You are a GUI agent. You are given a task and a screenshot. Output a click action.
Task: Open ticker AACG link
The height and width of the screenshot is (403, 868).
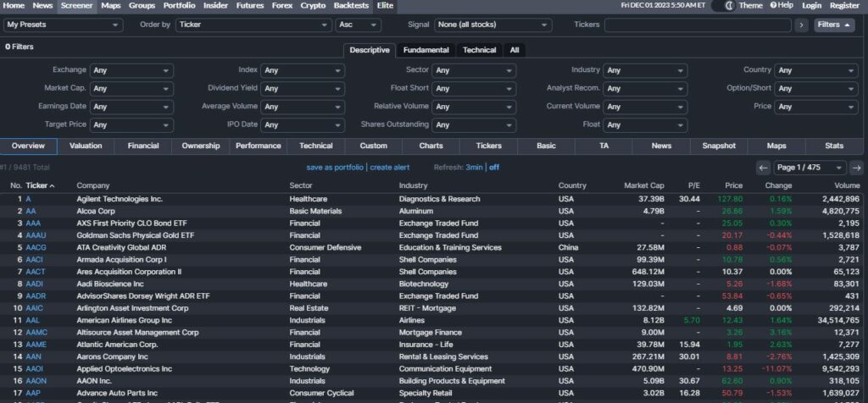[36, 248]
